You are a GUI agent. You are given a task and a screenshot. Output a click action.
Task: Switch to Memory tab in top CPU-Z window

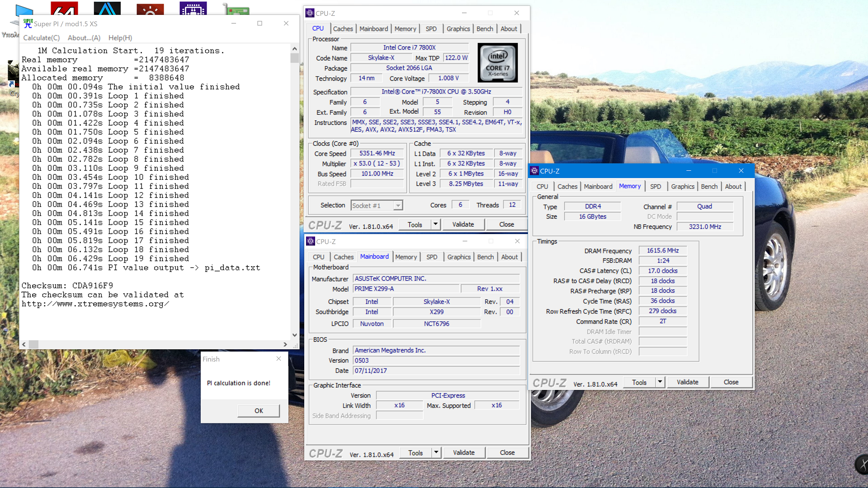pos(405,28)
